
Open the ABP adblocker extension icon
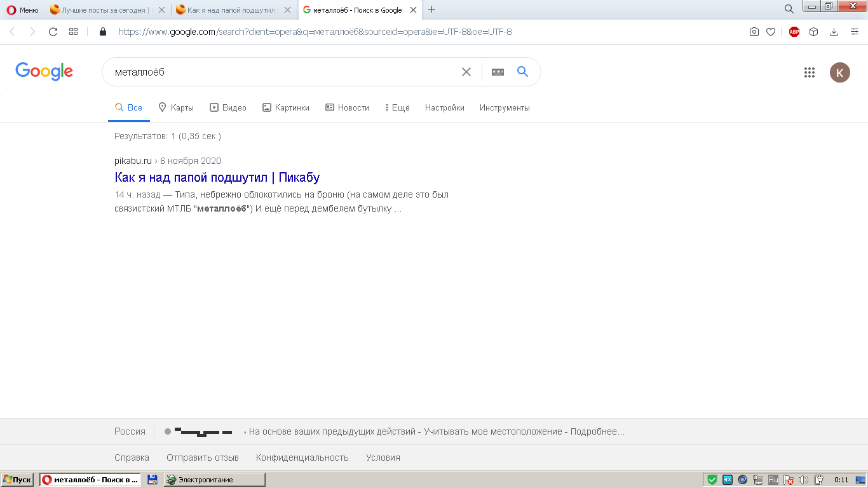click(794, 32)
